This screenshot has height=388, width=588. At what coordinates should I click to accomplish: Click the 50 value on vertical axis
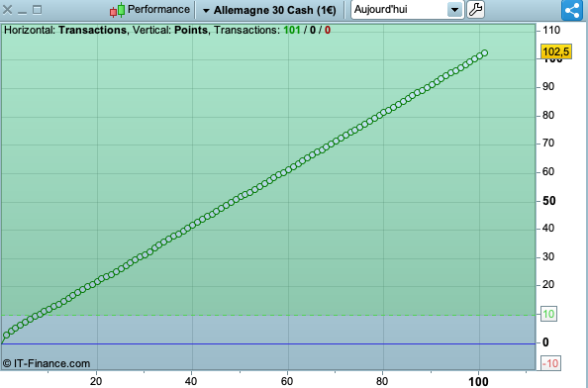click(x=549, y=201)
